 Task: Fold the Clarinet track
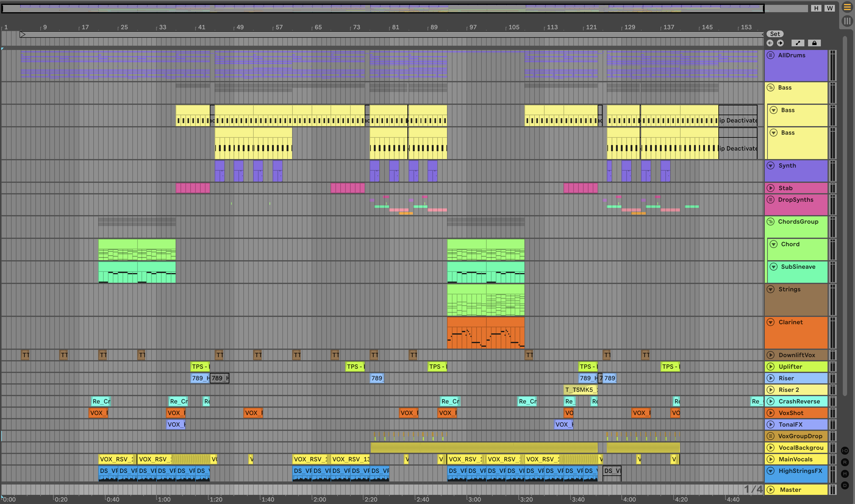tap(771, 322)
